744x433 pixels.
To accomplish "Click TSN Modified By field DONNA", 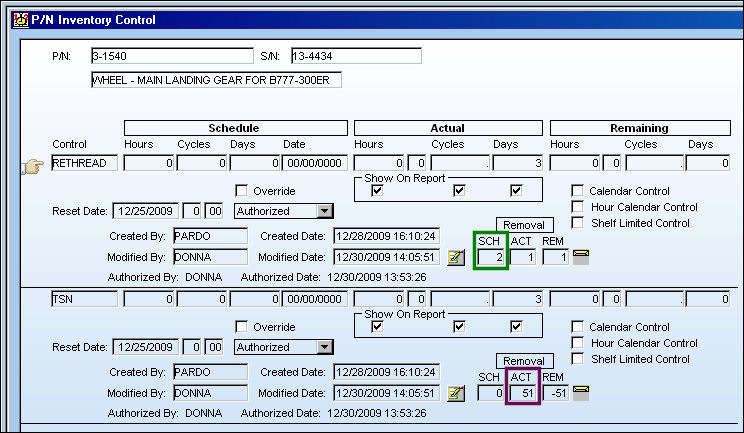I will click(211, 393).
